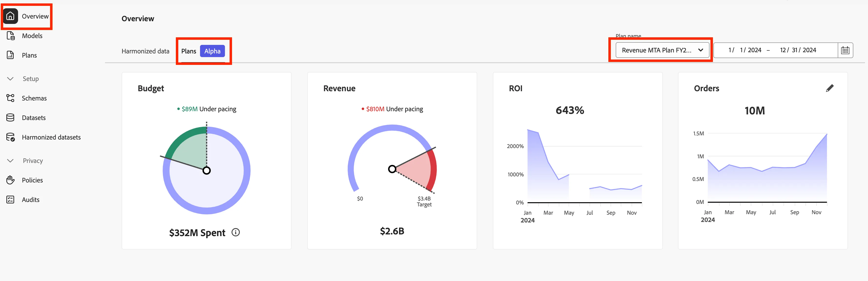The width and height of the screenshot is (868, 281).
Task: Click the info icon beside $352M Spent
Action: pos(235,232)
